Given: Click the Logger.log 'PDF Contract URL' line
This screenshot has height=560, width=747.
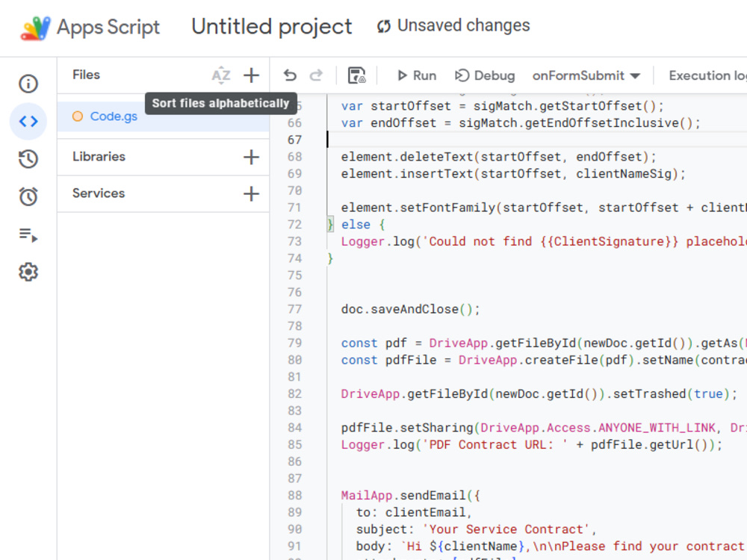Looking at the screenshot, I should tap(532, 445).
